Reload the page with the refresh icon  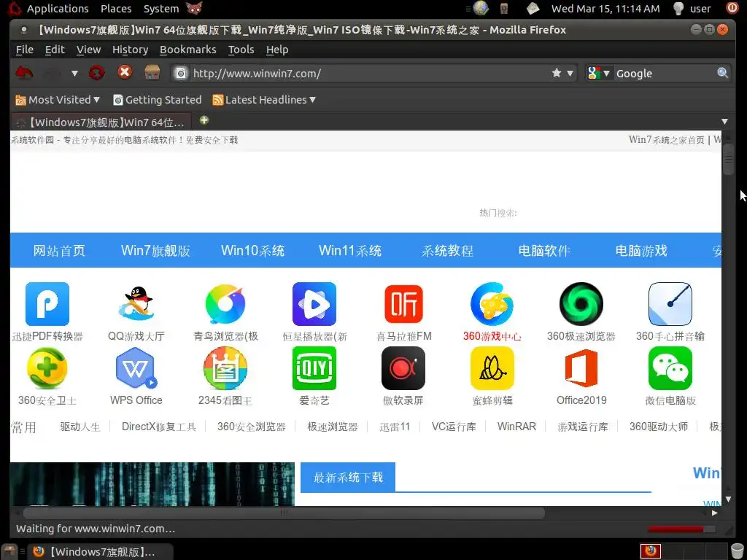97,73
